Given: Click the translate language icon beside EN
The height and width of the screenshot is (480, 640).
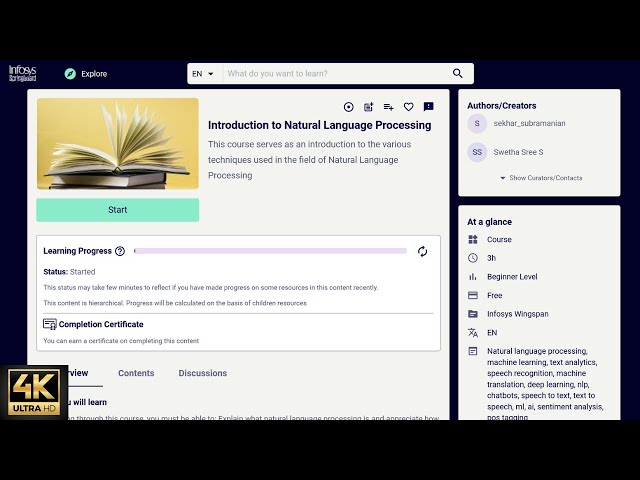Looking at the screenshot, I should click(473, 333).
